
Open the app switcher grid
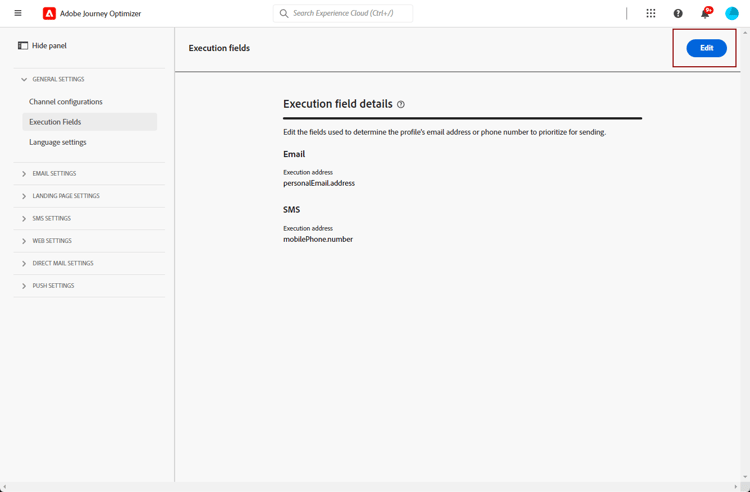click(651, 13)
